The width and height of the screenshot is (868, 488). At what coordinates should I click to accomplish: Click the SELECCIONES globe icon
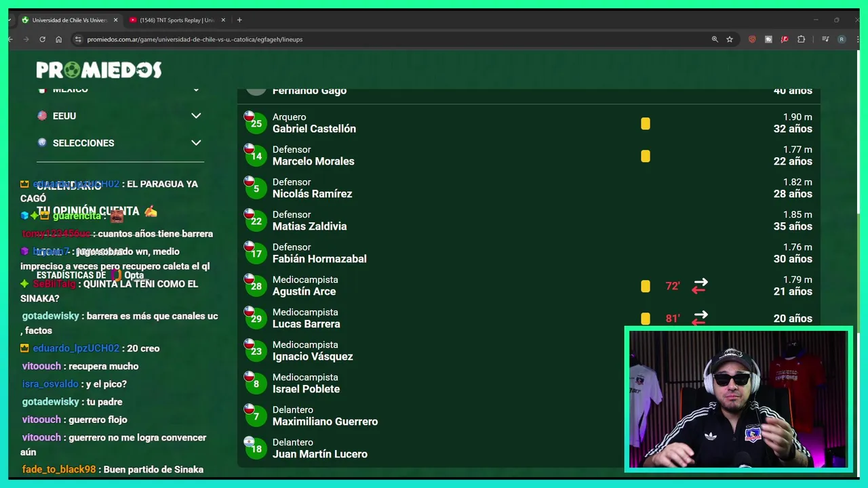(42, 143)
